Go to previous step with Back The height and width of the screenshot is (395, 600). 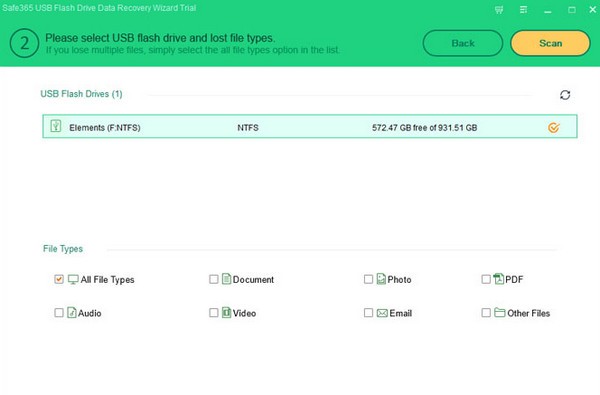click(463, 43)
